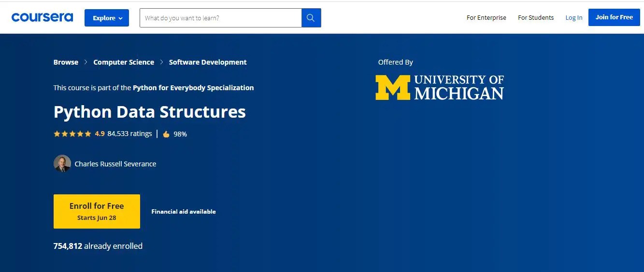Go to Browse breadcrumb
Screen dimensions: 644x272
pos(66,62)
